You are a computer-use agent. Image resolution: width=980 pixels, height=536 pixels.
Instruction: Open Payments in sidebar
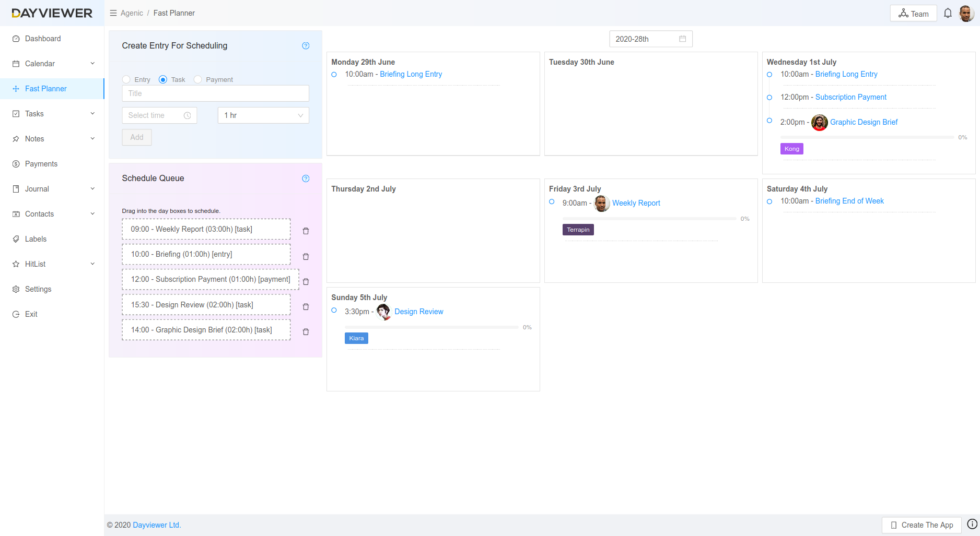[x=52, y=164]
